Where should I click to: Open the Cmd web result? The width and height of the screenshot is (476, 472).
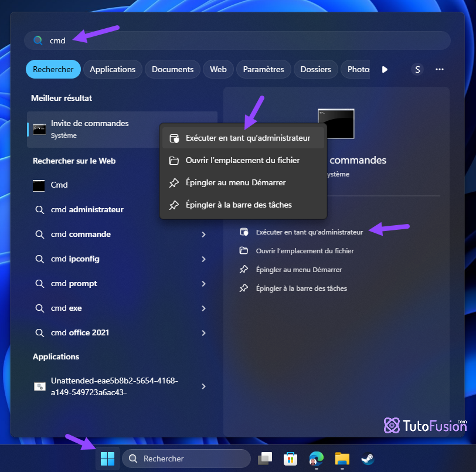[x=93, y=185]
